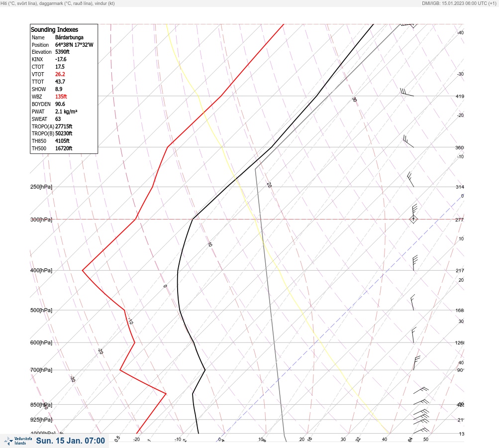Image resolution: width=499 pixels, height=448 pixels.
Task: Click the 'Sounding Indexes' title
Action: pos(54,29)
